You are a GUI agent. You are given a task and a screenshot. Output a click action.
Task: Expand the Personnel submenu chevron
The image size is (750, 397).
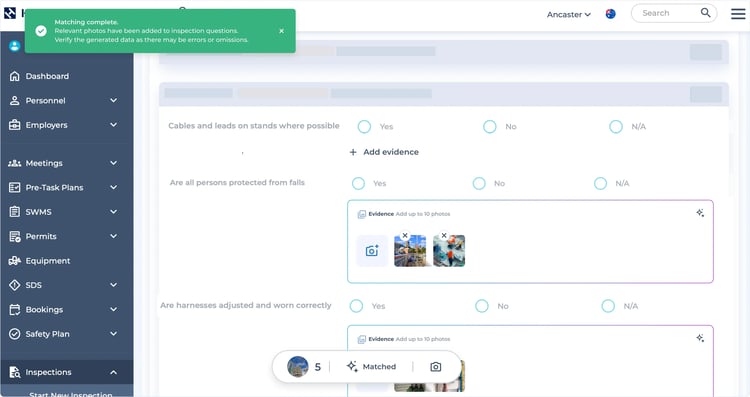click(x=113, y=100)
